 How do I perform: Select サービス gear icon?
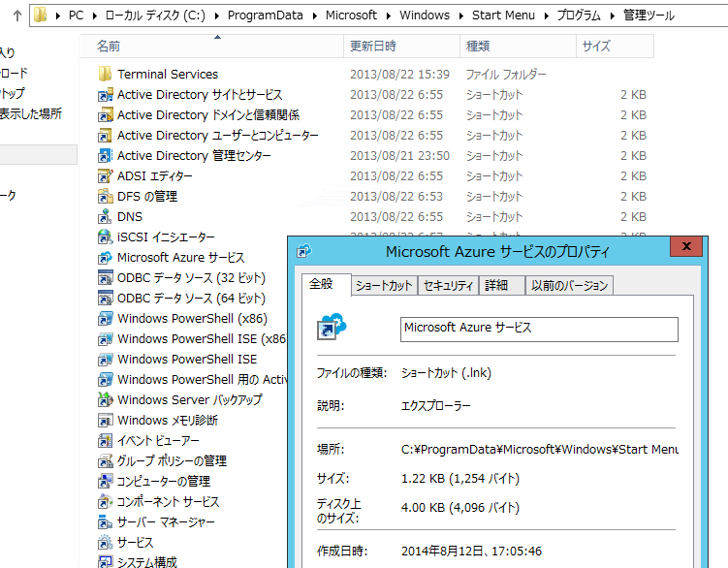click(105, 543)
